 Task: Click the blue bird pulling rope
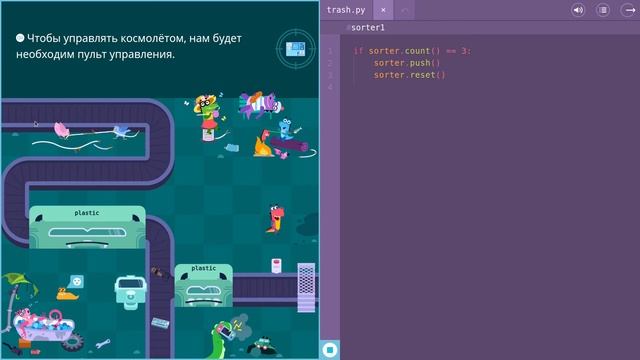coord(122,131)
